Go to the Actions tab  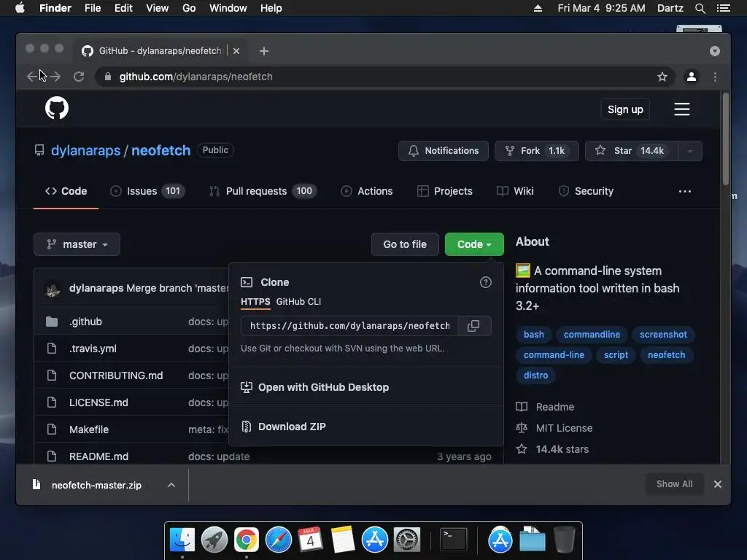click(366, 192)
